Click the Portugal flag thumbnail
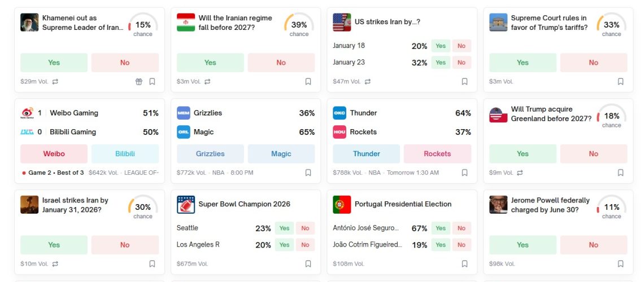The width and height of the screenshot is (644, 282). pyautogui.click(x=342, y=204)
